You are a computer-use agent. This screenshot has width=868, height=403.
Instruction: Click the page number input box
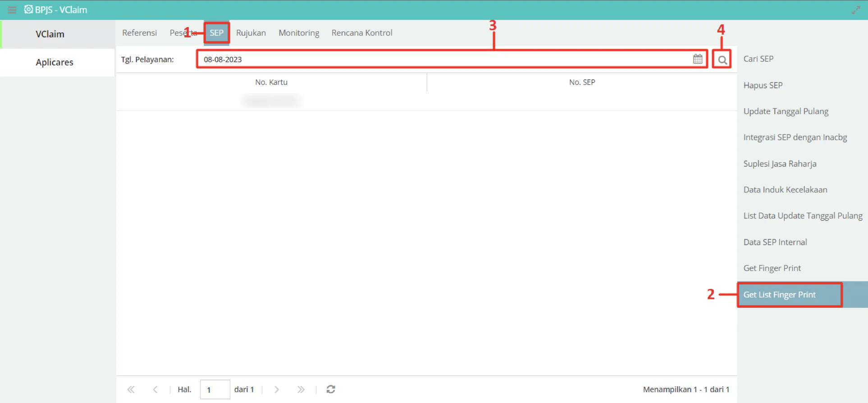point(215,389)
